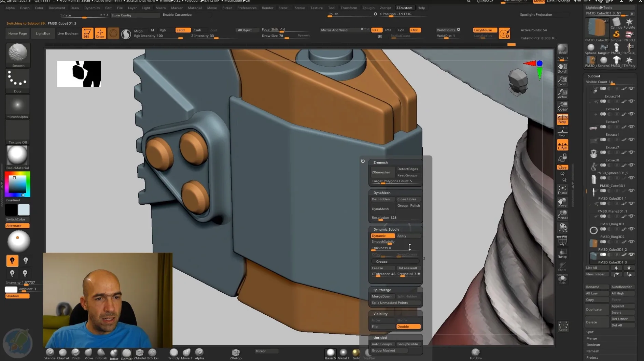Screen dimensions: 644x361
Task: Collapse the DynaMesh group header
Action: pos(382,193)
